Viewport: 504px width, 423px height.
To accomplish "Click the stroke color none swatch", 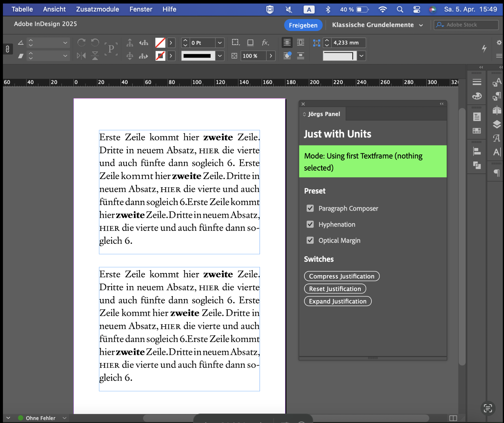I will click(160, 56).
